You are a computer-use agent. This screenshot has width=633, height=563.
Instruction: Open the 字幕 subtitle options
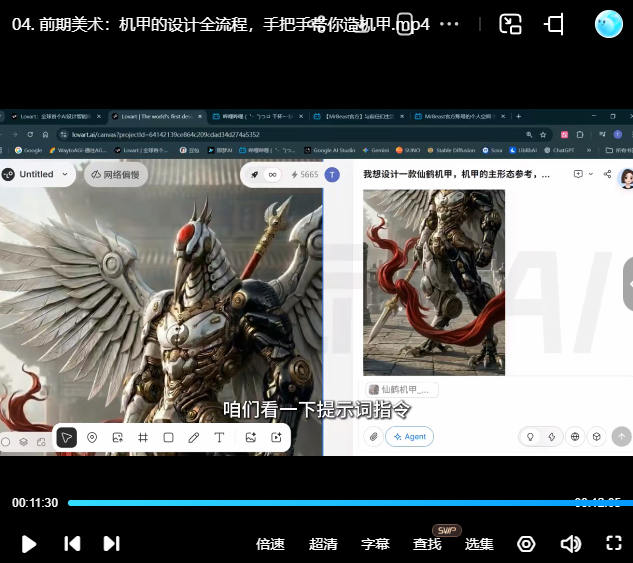click(375, 544)
